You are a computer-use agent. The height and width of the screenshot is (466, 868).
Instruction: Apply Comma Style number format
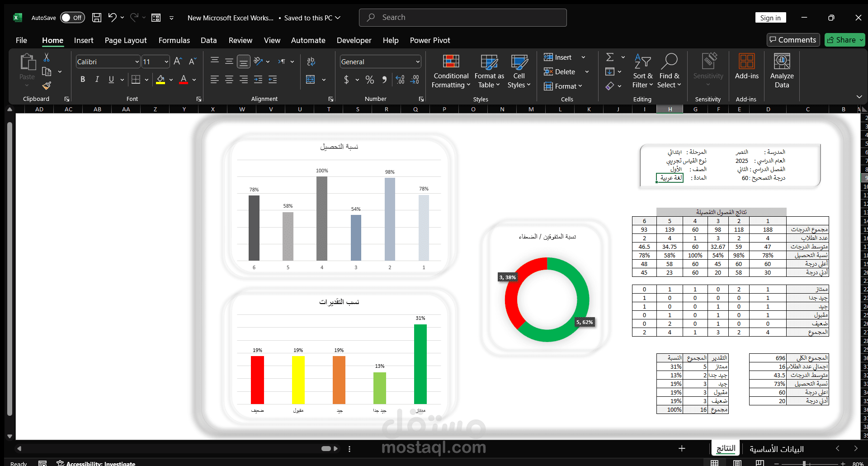tap(384, 80)
